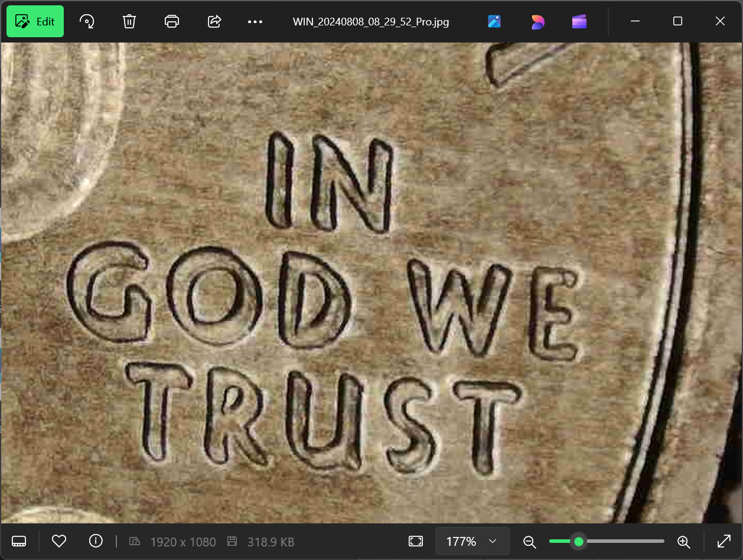
Task: Zoom in with the plus magnifier
Action: coord(683,541)
